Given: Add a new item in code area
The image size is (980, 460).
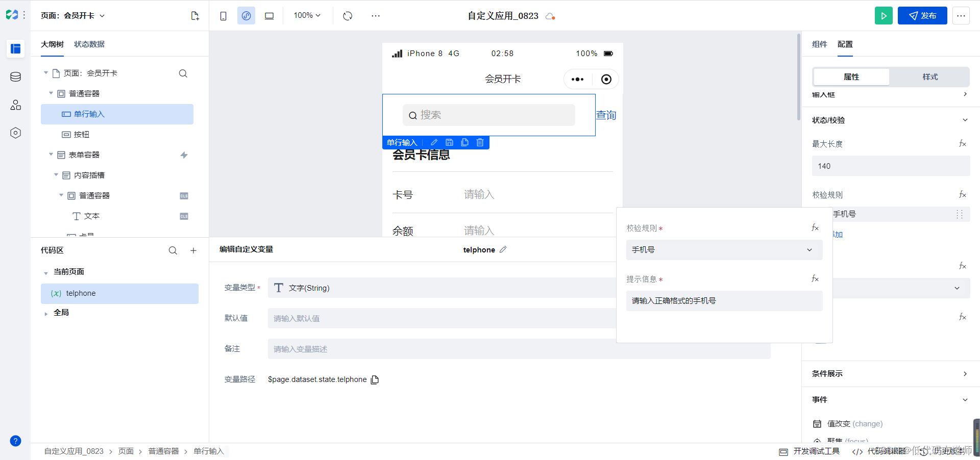Looking at the screenshot, I should pyautogui.click(x=193, y=250).
